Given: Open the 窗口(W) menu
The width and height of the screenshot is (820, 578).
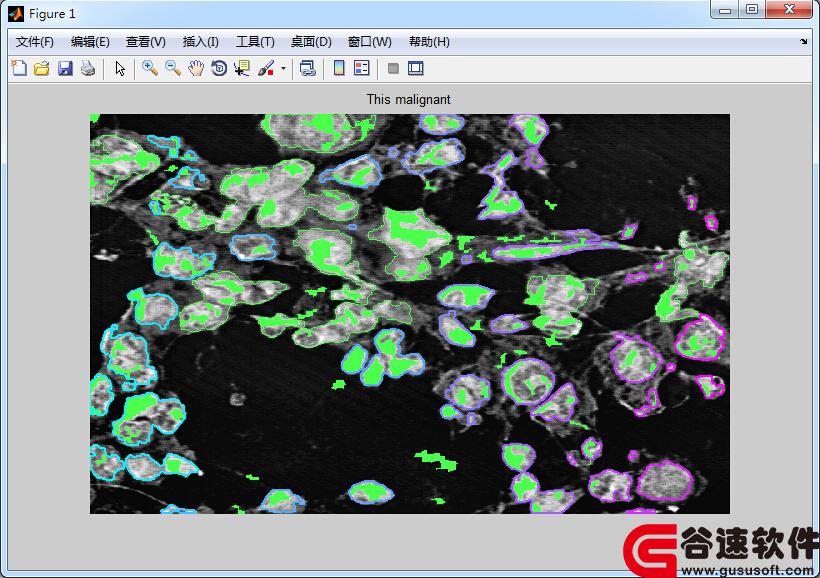Looking at the screenshot, I should point(370,42).
